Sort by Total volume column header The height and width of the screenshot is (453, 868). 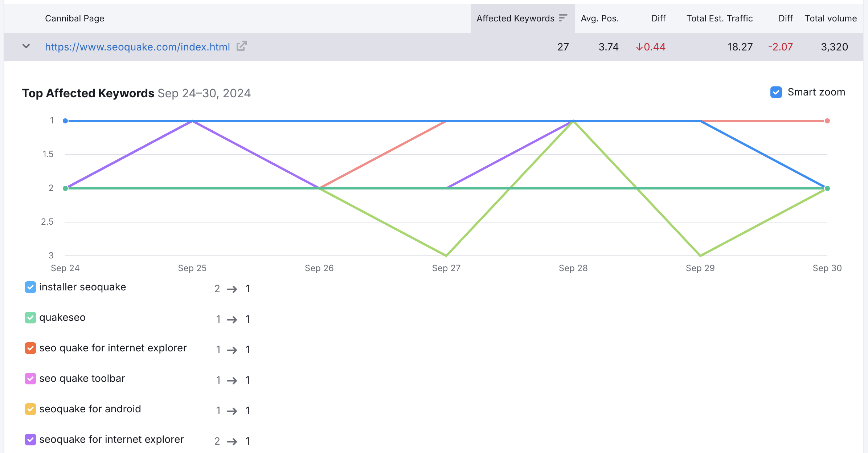tap(831, 19)
